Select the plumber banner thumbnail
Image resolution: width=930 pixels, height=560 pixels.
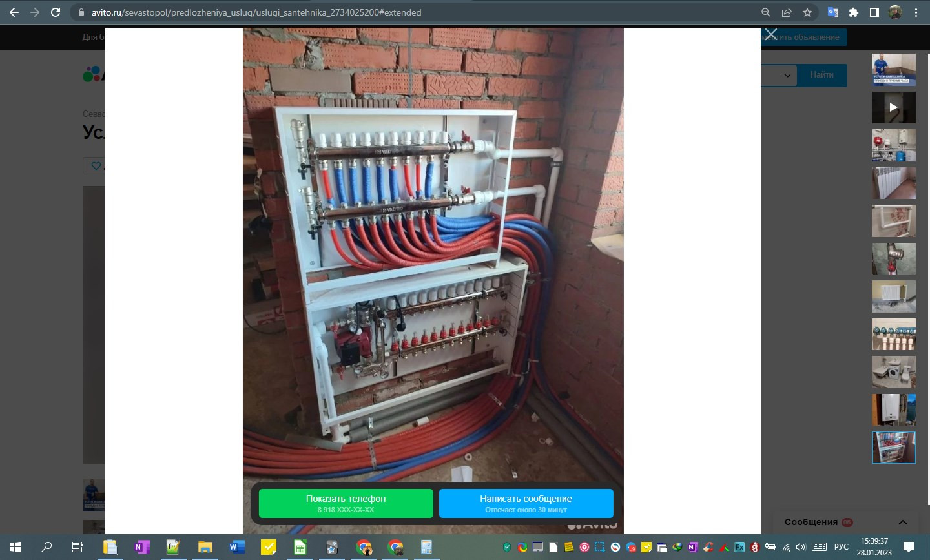[894, 69]
